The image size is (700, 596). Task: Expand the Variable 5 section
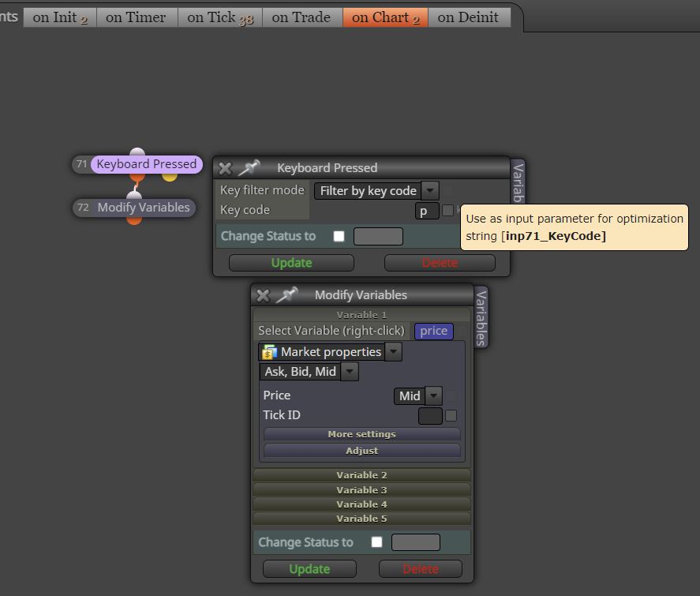tap(361, 519)
